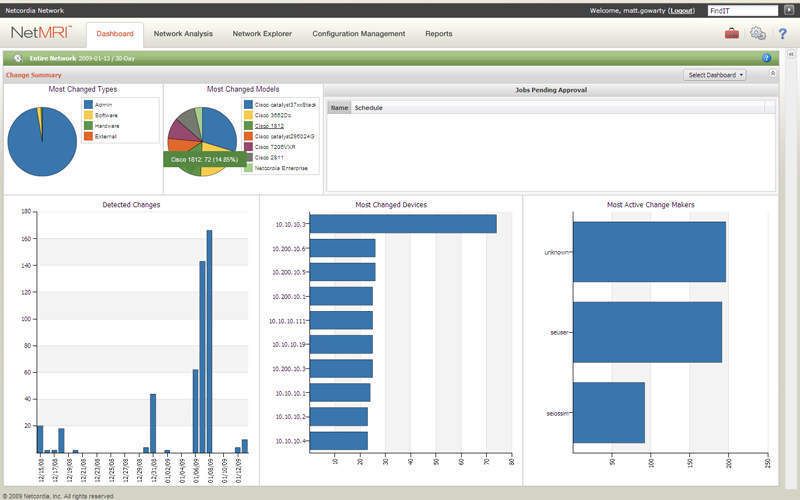Click the 10.200.10.3 bar
This screenshot has height=500, width=800.
pyautogui.click(x=341, y=368)
